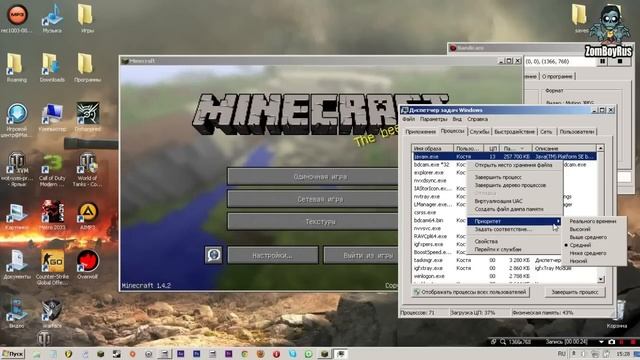Viewport: 640px width, 360px height.
Task: Set priority to Реального времени
Action: pyautogui.click(x=594, y=221)
